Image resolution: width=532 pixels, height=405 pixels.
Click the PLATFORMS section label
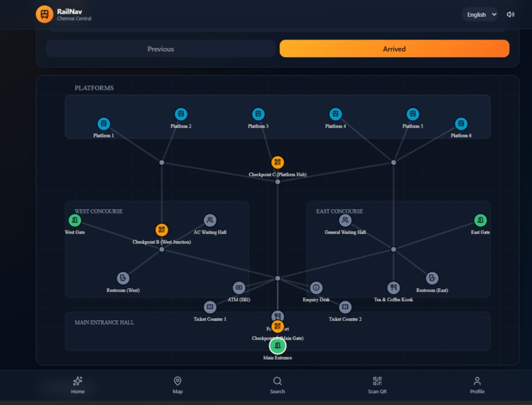[x=94, y=88]
